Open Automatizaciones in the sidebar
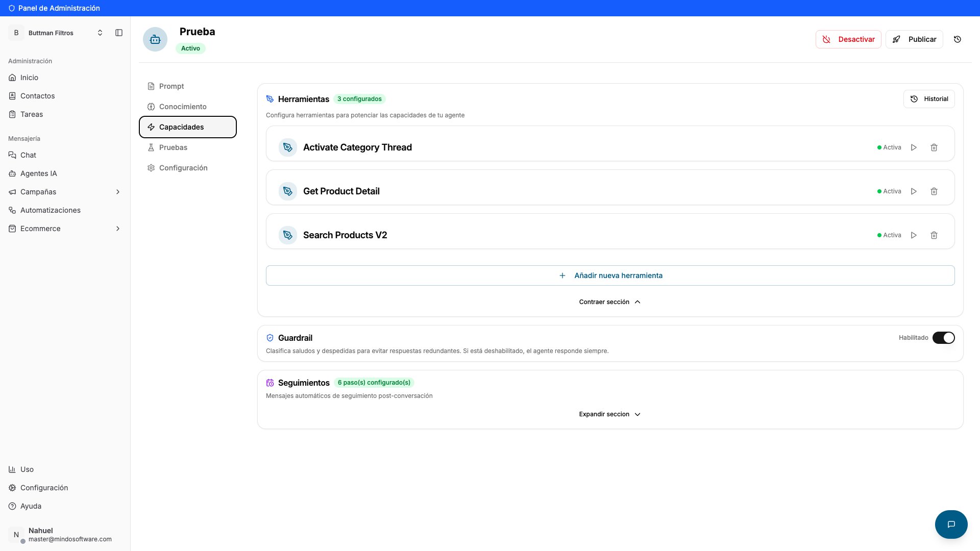Screen dimensions: 980x551 [x=65, y=210]
